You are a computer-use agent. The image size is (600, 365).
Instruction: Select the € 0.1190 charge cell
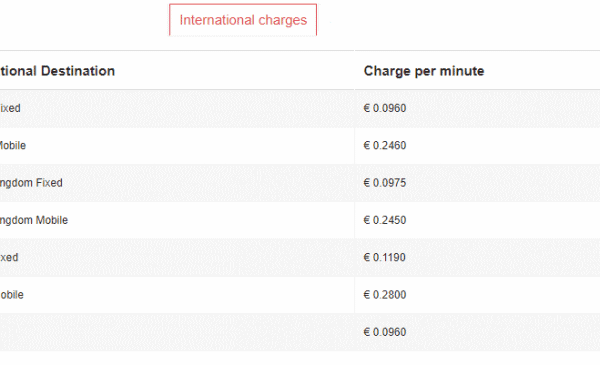385,257
